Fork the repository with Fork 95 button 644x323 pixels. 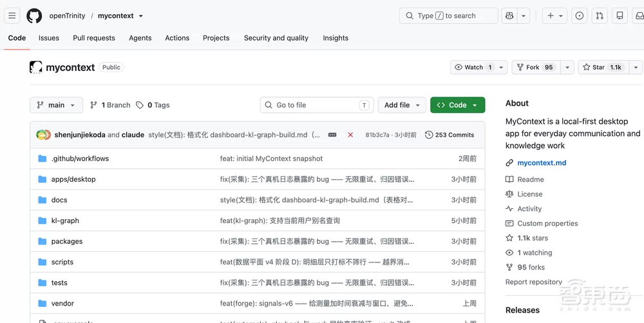coord(536,68)
